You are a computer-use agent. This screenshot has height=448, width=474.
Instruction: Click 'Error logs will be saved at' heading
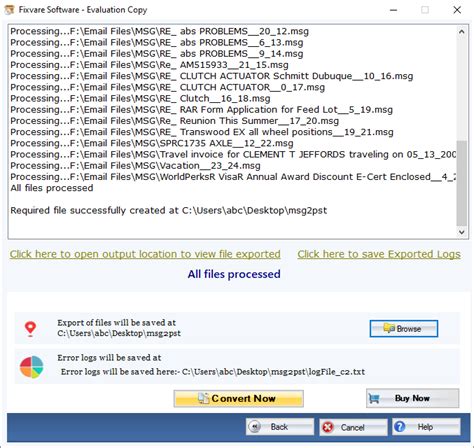109,358
